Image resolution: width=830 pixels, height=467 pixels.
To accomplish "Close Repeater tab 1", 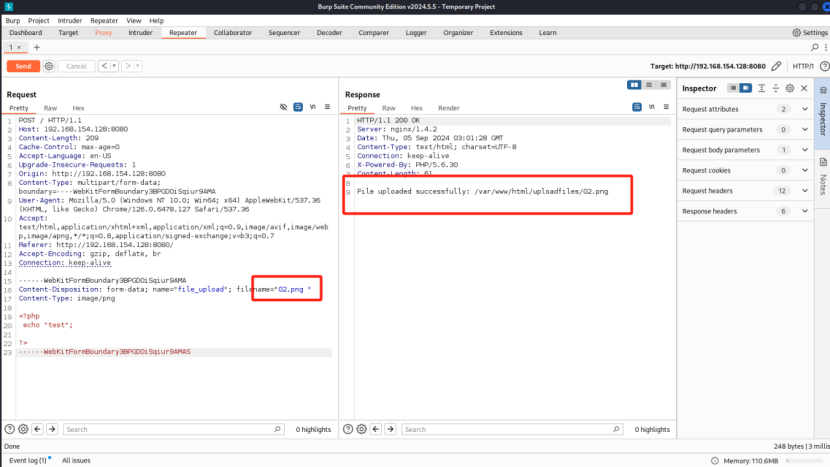I will click(x=20, y=48).
